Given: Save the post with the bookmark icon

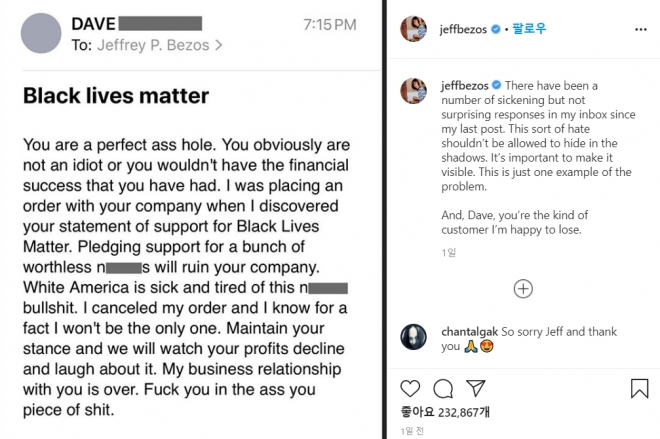Looking at the screenshot, I should [640, 388].
